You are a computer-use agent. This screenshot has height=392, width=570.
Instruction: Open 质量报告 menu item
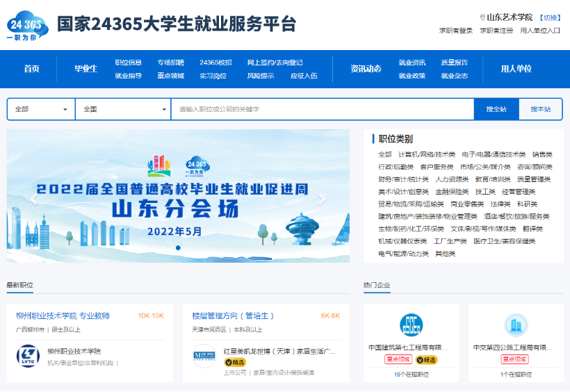(455, 63)
